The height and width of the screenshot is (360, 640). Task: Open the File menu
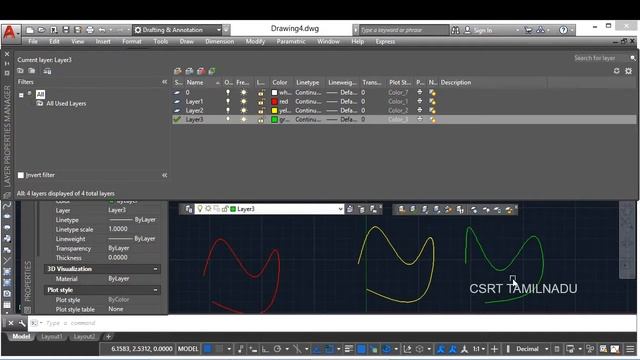click(33, 41)
